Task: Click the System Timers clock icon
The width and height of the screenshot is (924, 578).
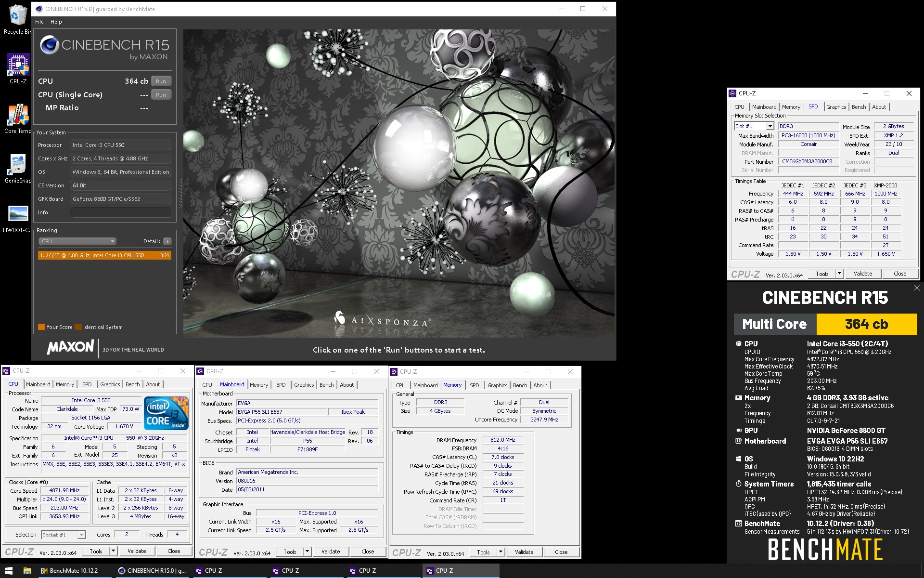Action: tap(739, 484)
